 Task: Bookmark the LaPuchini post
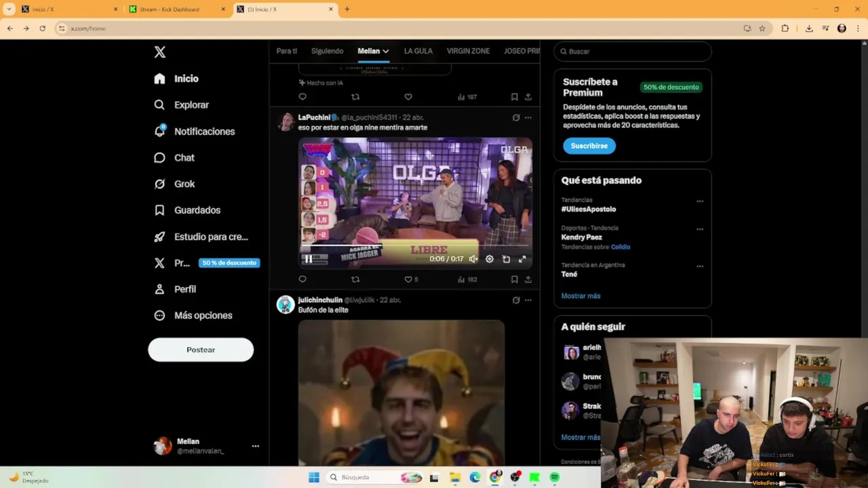click(x=514, y=279)
